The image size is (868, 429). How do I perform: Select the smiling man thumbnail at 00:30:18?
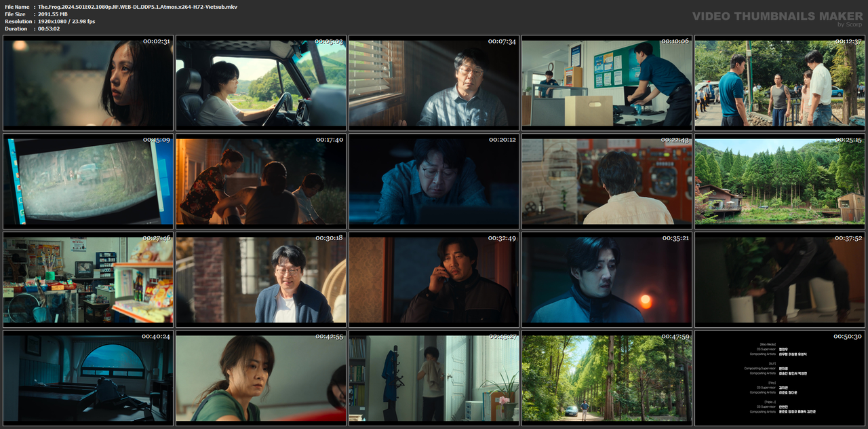pos(261,279)
